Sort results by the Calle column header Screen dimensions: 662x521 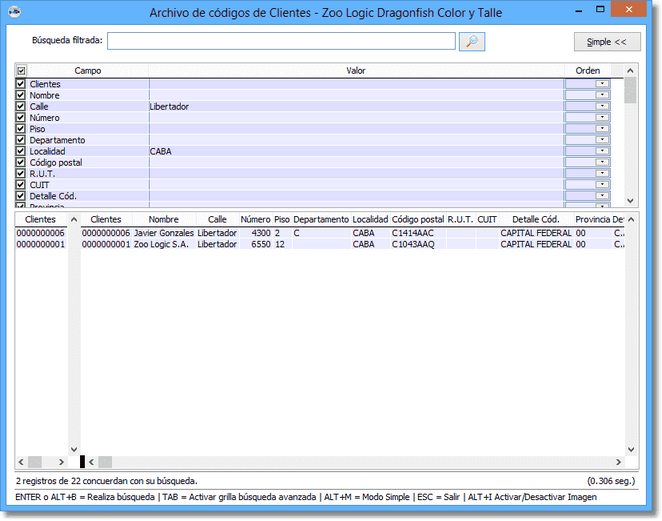pos(217,220)
